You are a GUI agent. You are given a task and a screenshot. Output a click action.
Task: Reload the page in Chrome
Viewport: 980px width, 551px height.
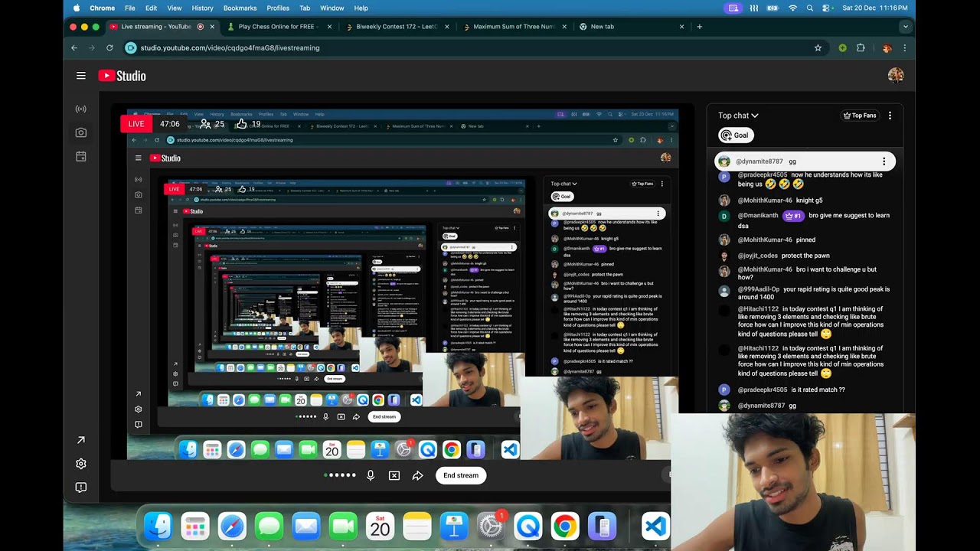tap(109, 47)
